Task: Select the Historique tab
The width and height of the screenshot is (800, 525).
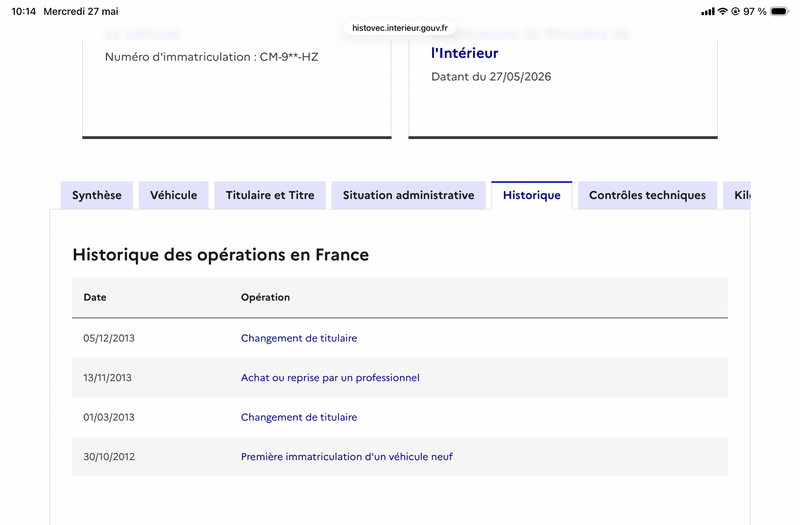Action: pyautogui.click(x=532, y=195)
